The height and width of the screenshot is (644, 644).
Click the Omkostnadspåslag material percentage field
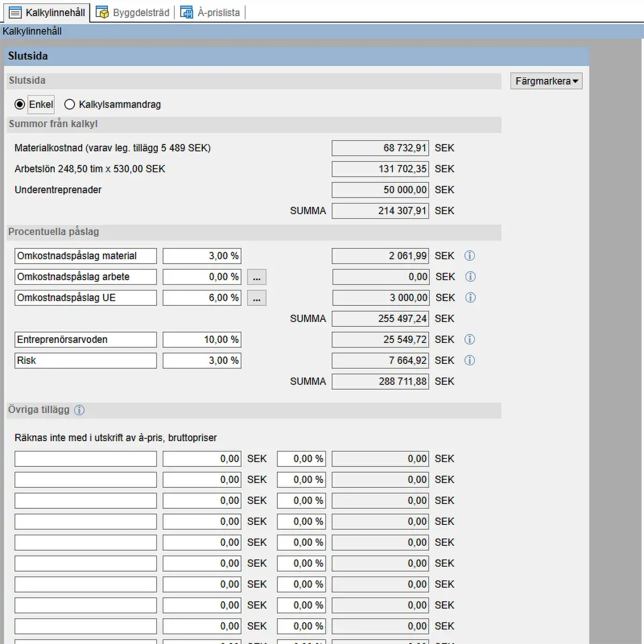point(202,256)
